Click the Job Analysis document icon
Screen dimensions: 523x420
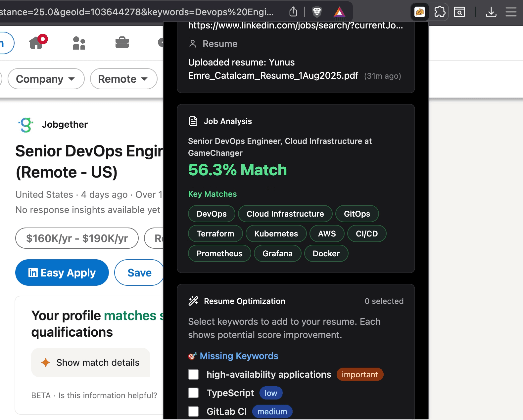pos(193,121)
